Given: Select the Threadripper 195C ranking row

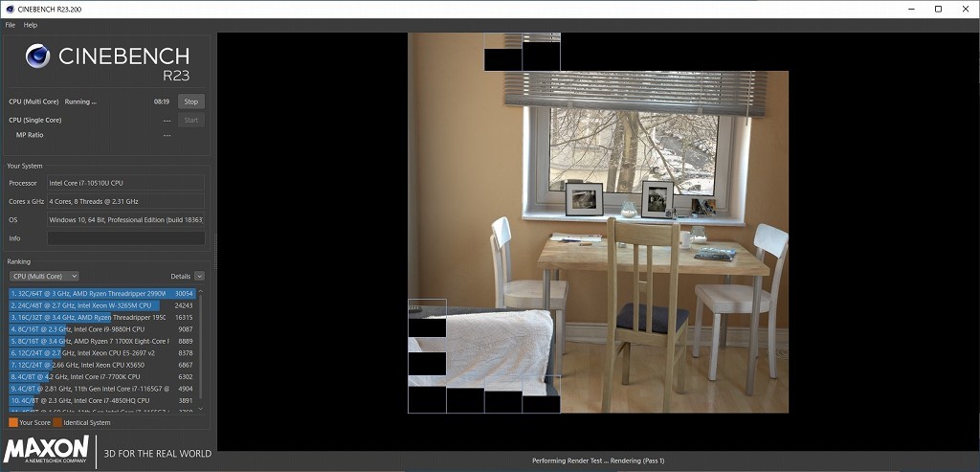Looking at the screenshot, I should [x=102, y=317].
